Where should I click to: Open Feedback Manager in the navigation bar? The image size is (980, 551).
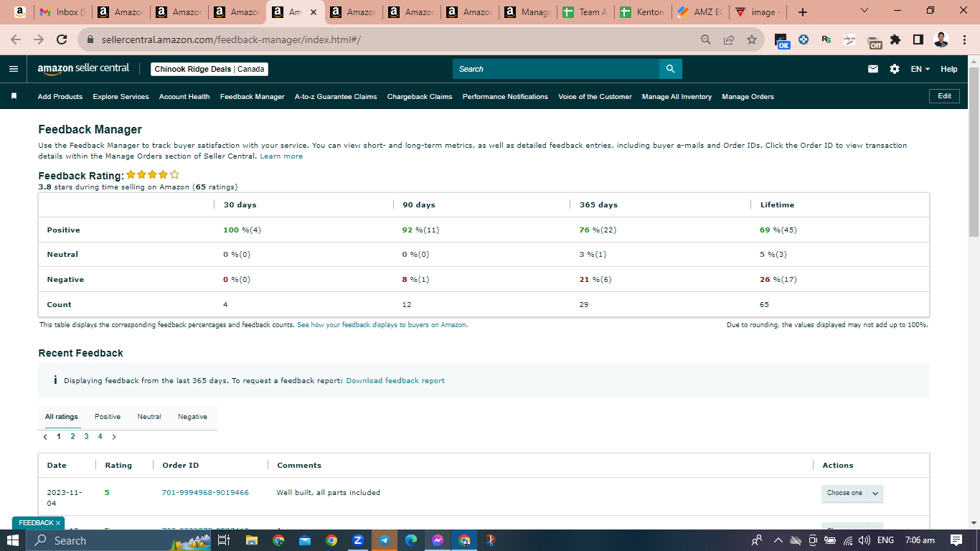point(253,97)
